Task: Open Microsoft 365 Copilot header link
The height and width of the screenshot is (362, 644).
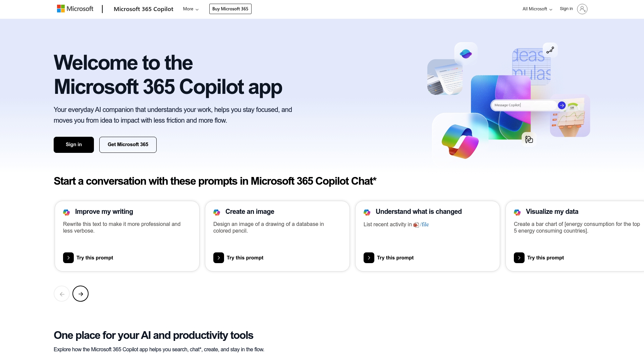Action: coord(144,9)
